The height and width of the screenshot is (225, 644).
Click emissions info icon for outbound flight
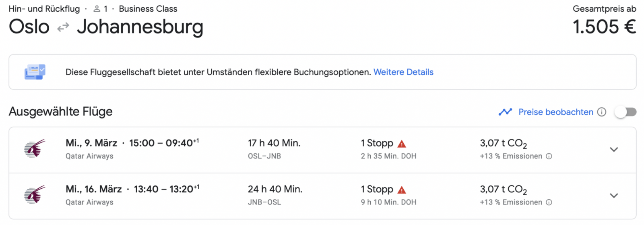click(549, 156)
